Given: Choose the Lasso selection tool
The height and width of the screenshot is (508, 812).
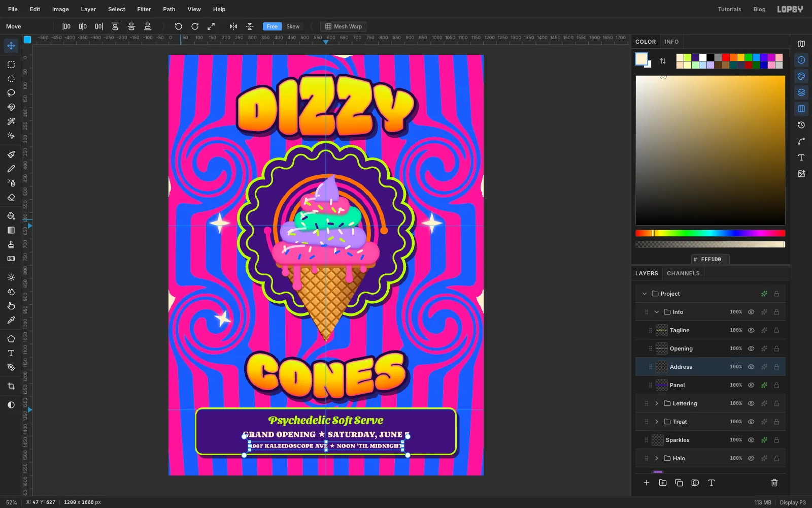Looking at the screenshot, I should 11,93.
